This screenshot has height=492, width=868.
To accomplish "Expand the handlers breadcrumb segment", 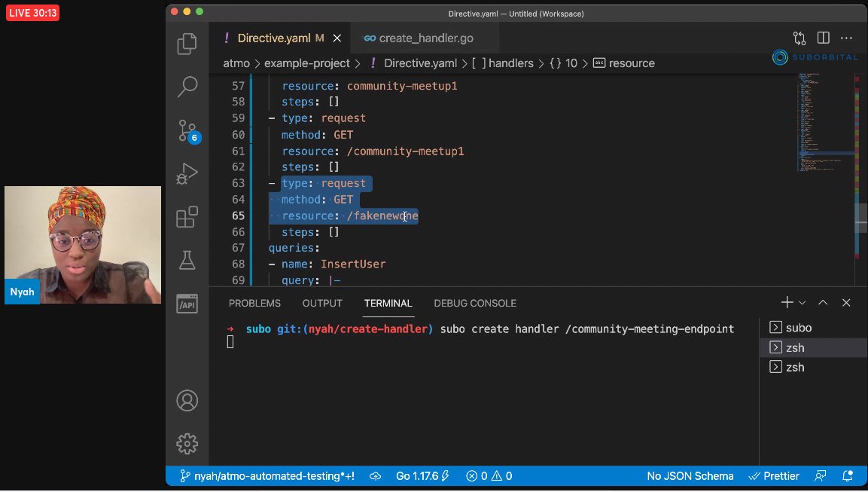I will click(x=510, y=63).
